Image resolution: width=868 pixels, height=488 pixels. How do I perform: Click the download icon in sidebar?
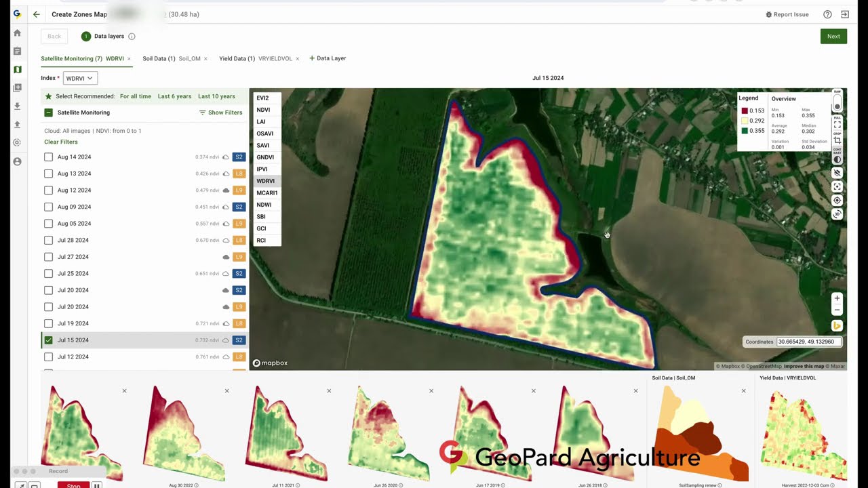[17, 106]
